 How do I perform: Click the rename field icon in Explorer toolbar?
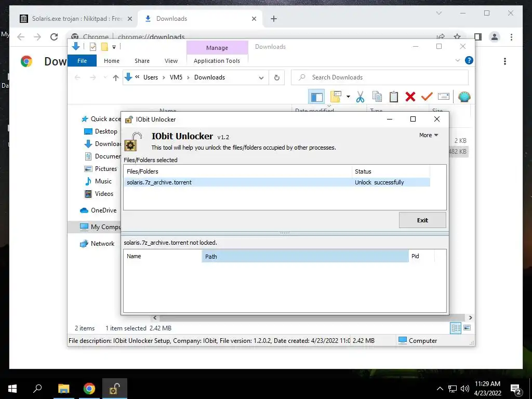point(444,97)
